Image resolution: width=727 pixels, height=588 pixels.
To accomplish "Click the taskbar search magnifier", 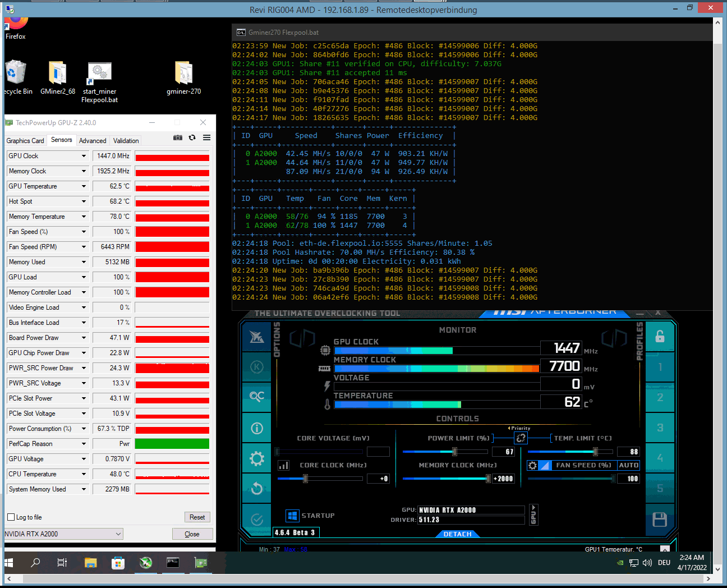I will (x=35, y=562).
